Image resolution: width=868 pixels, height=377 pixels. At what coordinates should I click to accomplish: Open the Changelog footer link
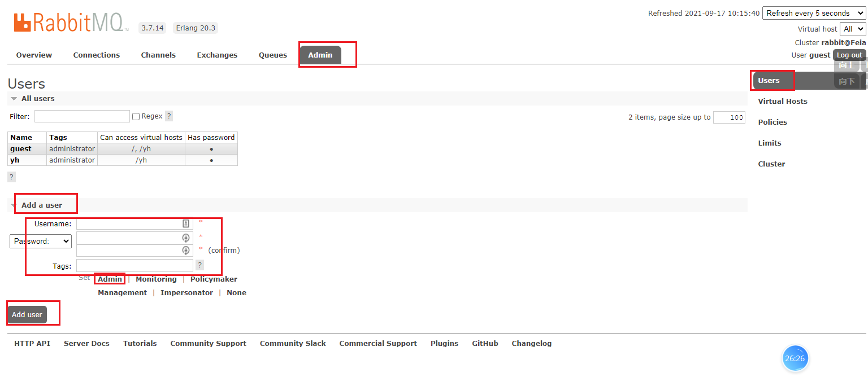tap(532, 343)
